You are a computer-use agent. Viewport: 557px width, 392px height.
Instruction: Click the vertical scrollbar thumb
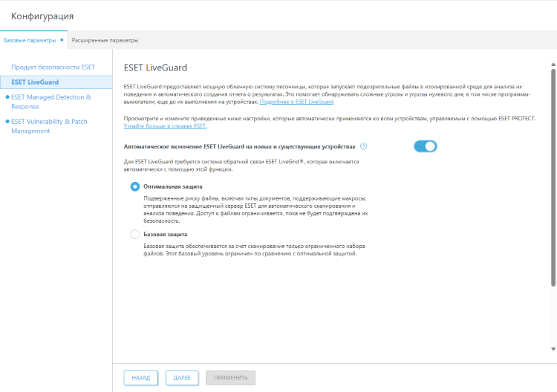[x=553, y=178]
